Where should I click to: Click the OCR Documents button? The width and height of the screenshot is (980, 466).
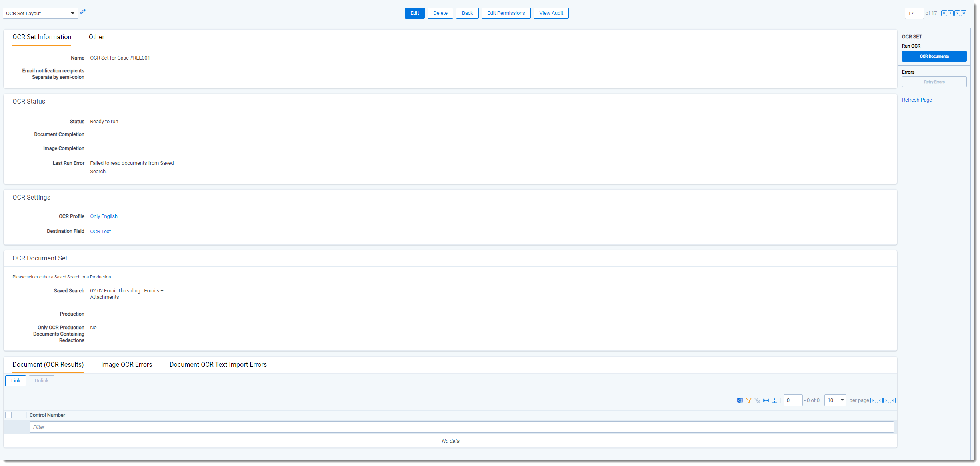coord(934,56)
